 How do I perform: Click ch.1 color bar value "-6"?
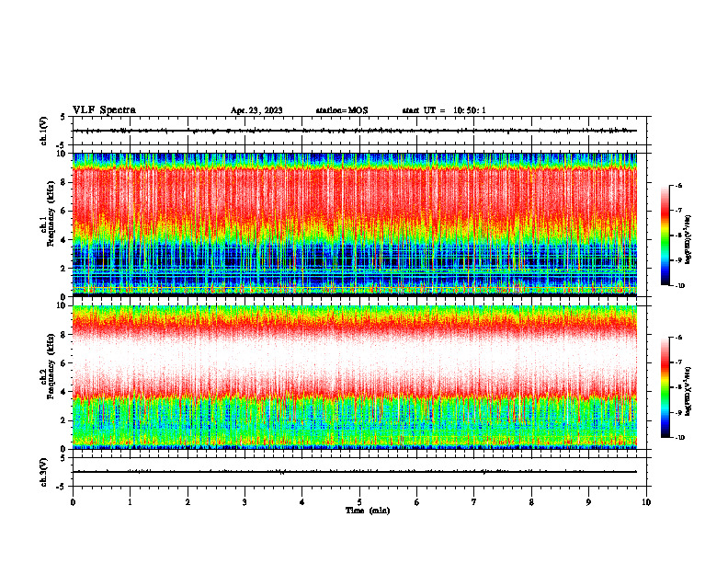(678, 186)
